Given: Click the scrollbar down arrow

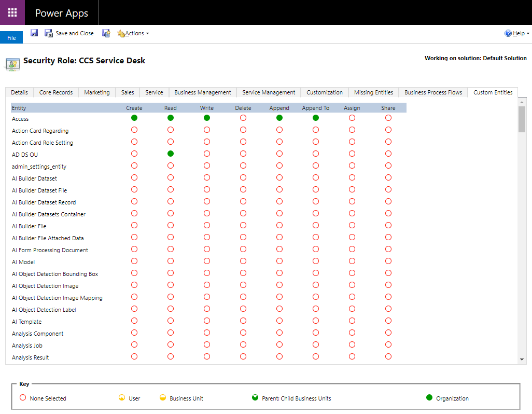Looking at the screenshot, I should point(522,359).
